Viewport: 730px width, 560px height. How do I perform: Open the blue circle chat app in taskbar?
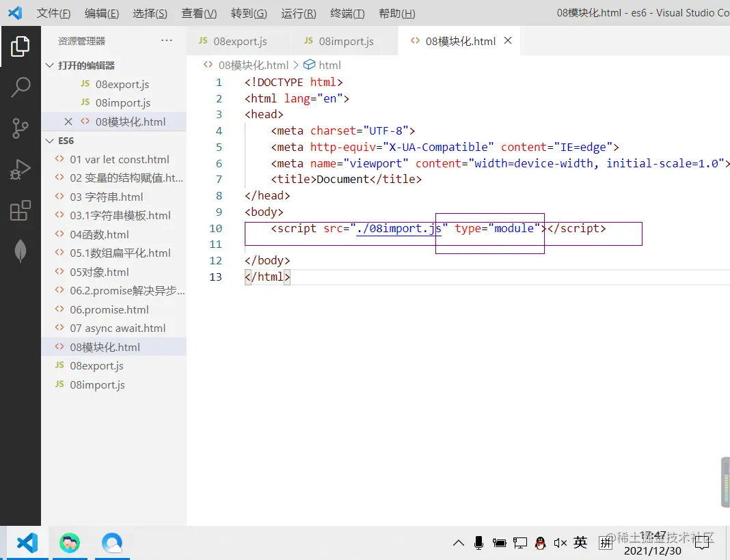point(112,543)
